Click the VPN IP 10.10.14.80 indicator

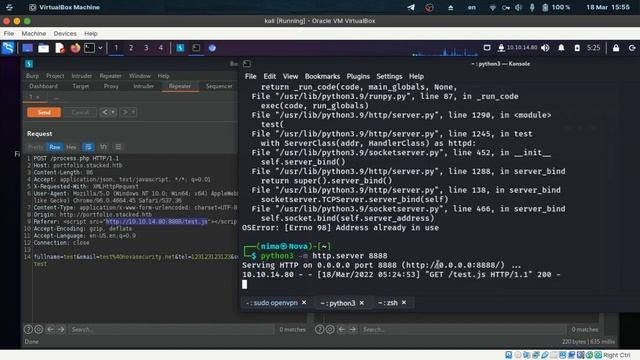pos(518,48)
